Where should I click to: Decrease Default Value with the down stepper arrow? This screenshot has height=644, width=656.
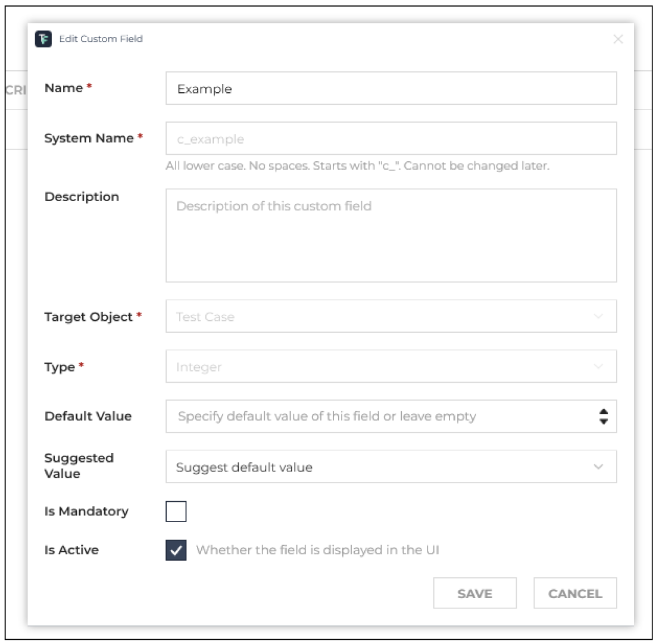[x=603, y=421]
